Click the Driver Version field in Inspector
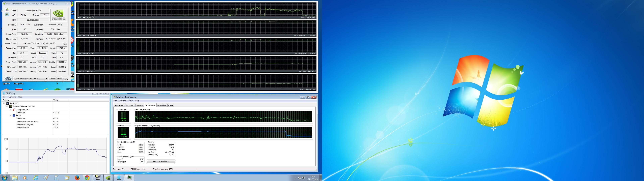 [x=40, y=44]
